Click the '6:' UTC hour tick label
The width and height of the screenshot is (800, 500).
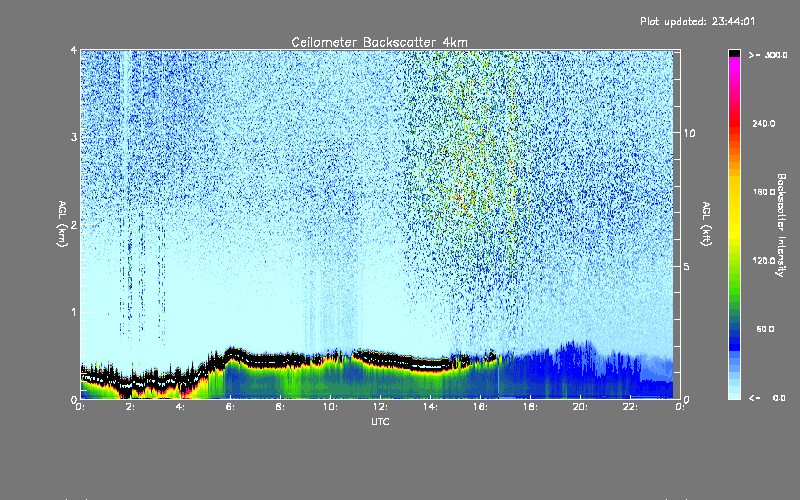click(x=231, y=407)
